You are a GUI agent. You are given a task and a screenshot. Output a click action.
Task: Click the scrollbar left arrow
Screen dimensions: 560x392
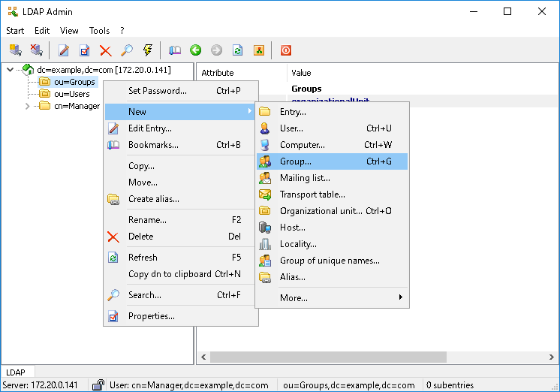point(203,357)
